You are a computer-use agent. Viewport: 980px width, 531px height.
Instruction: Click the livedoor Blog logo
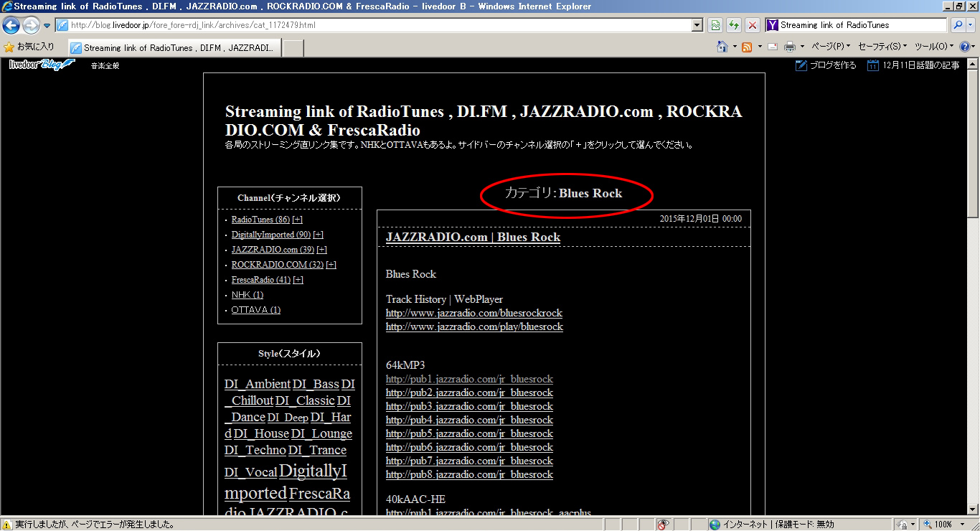(x=42, y=65)
